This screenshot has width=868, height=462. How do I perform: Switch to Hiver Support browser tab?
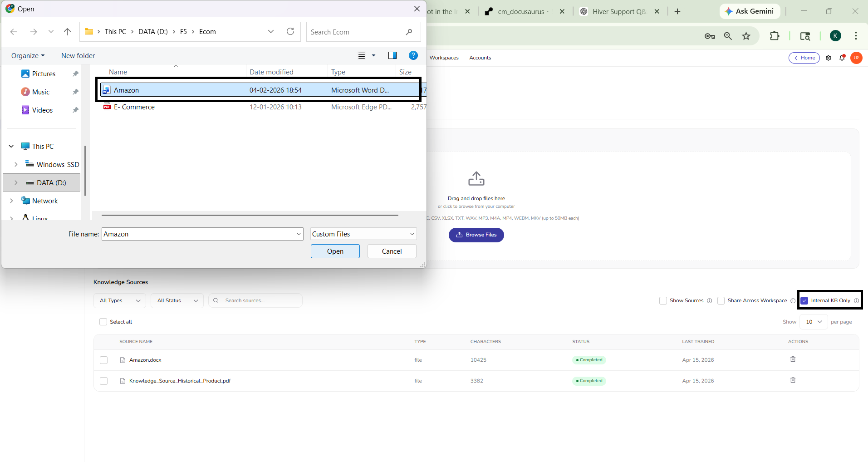(x=619, y=12)
